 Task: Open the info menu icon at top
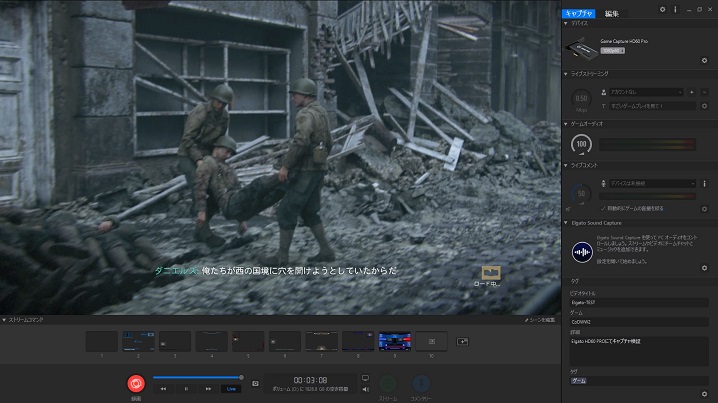point(675,9)
